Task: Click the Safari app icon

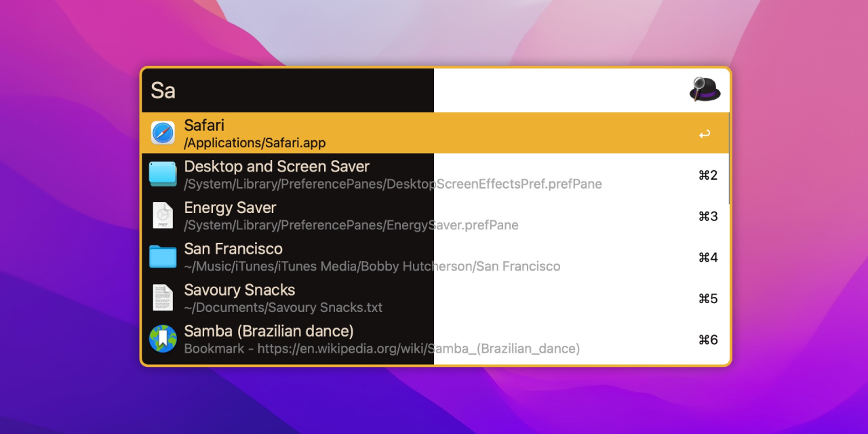Action: pos(161,132)
